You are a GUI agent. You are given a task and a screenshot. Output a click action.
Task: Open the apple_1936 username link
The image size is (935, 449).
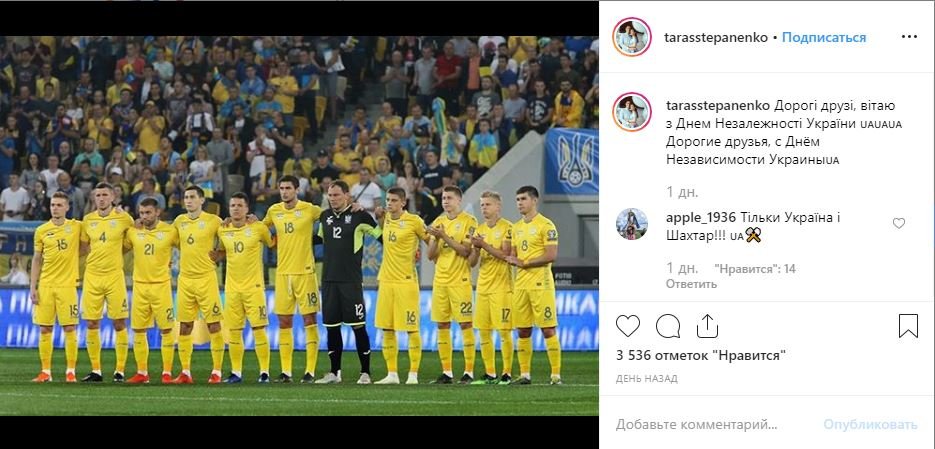[701, 218]
